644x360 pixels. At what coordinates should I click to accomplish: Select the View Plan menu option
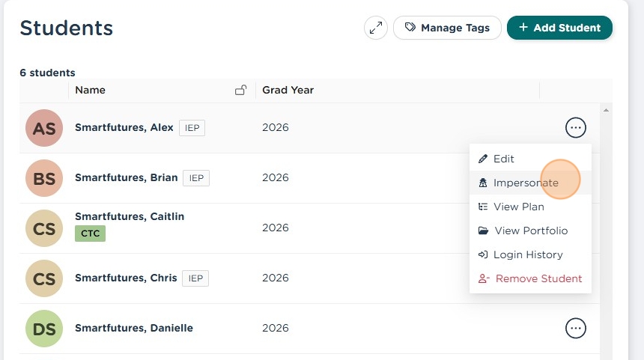518,207
